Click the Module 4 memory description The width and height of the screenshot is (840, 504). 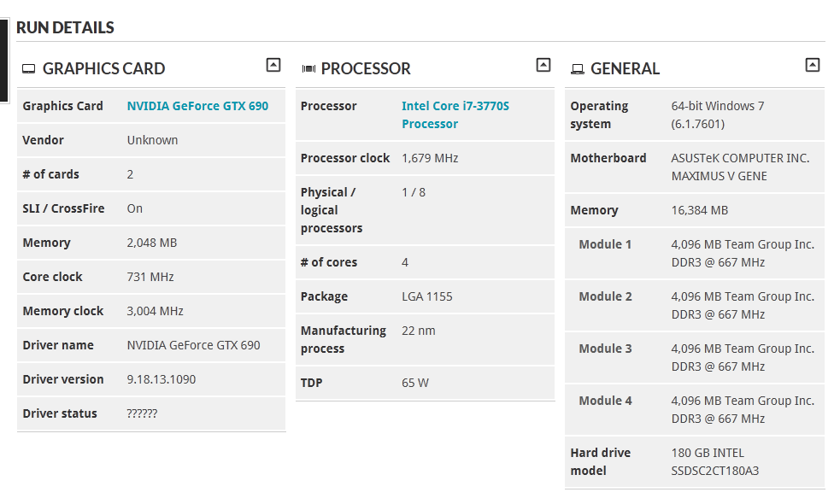pos(743,410)
